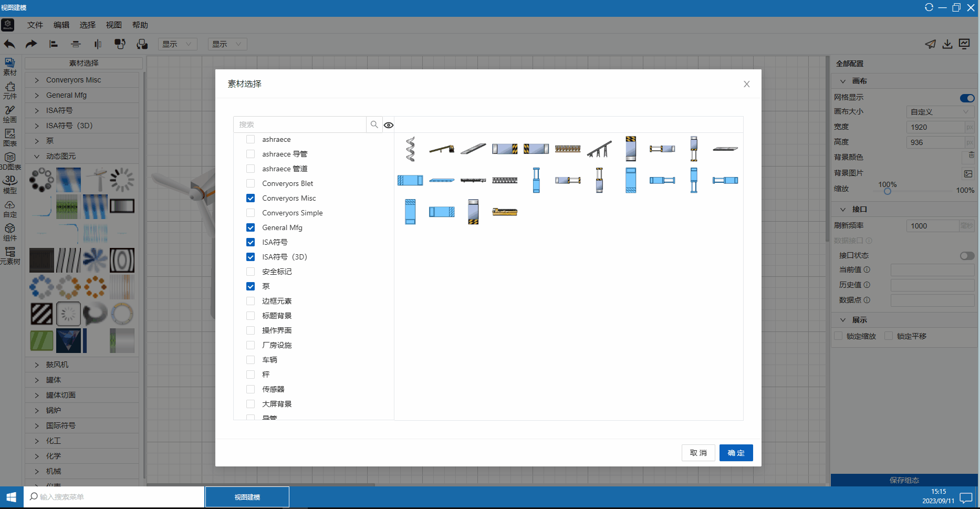Viewport: 980px width, 509px height.
Task: Click the send to back icon
Action: point(142,44)
